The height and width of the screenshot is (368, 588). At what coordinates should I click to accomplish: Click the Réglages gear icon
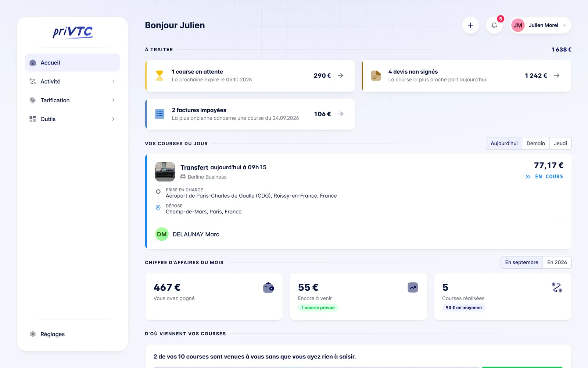tap(33, 334)
